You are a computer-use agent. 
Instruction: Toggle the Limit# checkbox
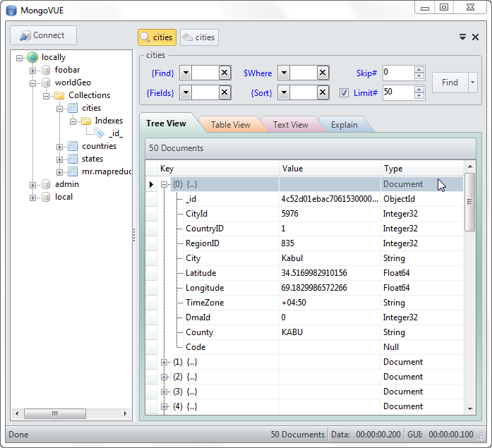click(344, 93)
